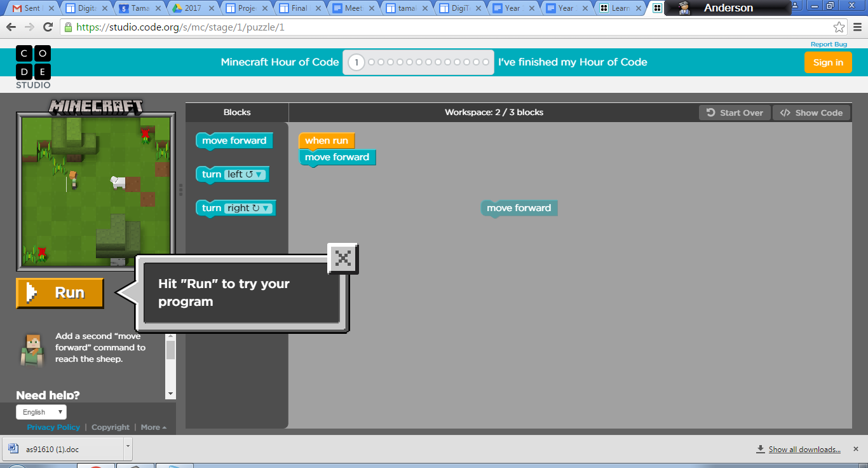Click Show all downloads link
Screen dimensions: 868x468
(804, 450)
